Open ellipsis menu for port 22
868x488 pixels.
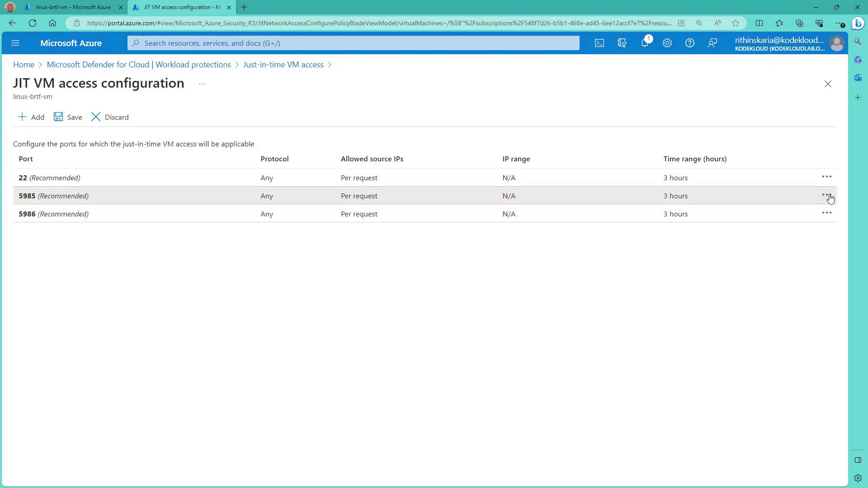pyautogui.click(x=826, y=177)
